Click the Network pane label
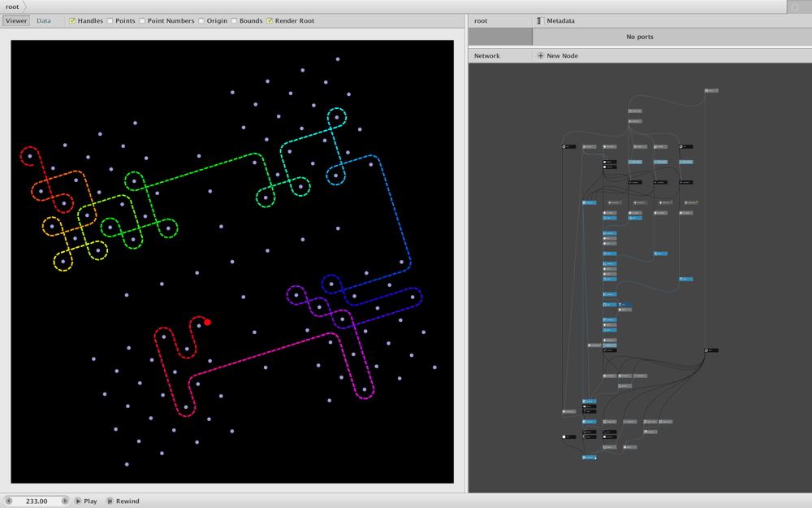Image resolution: width=812 pixels, height=508 pixels. (x=486, y=55)
